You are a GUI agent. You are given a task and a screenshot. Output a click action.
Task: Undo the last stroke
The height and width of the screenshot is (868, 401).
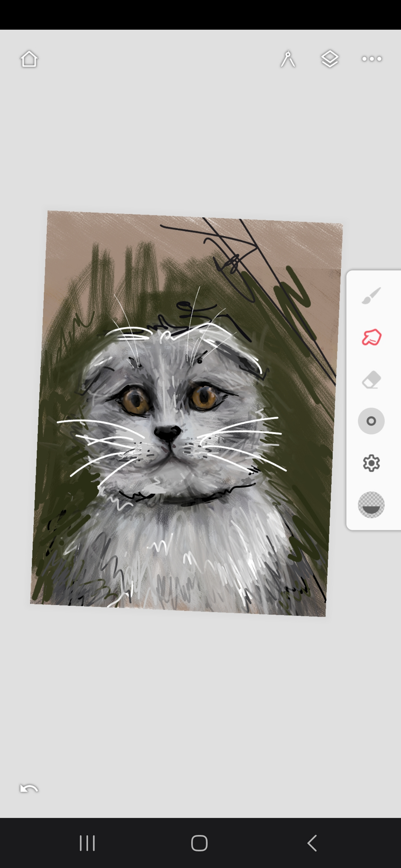click(29, 789)
